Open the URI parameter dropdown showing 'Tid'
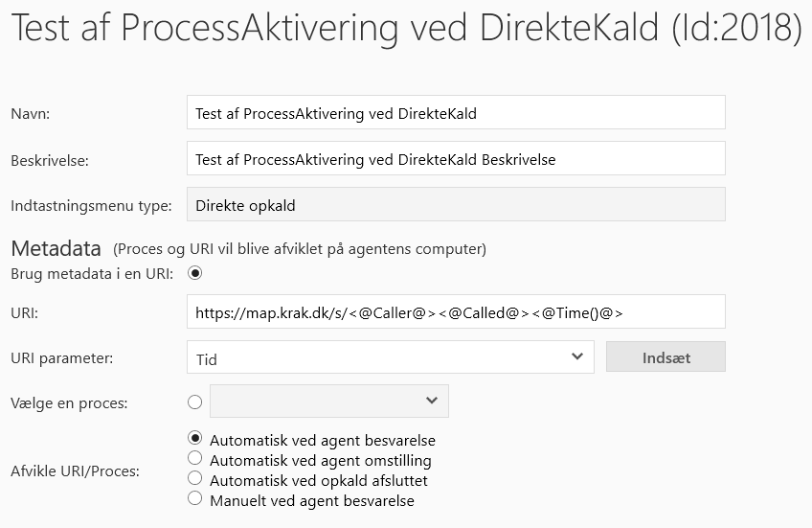Screen dimensions: 812x528 click(x=391, y=357)
